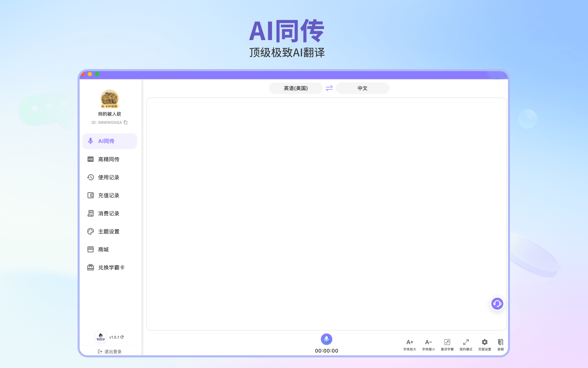The width and height of the screenshot is (588, 368).
Task: Click the app logo beside the version number
Action: [x=100, y=337]
